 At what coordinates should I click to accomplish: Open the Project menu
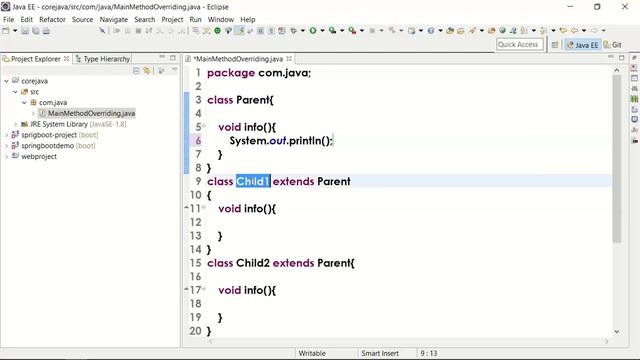pos(172,19)
